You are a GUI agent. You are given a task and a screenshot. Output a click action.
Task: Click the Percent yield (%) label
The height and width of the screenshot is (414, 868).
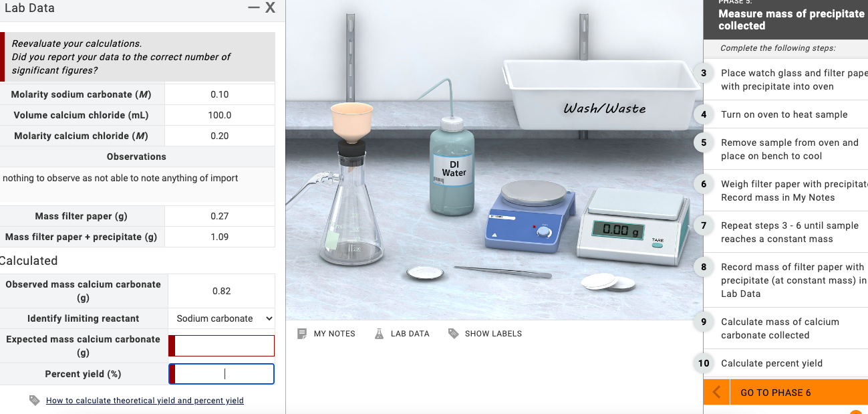[x=83, y=374]
